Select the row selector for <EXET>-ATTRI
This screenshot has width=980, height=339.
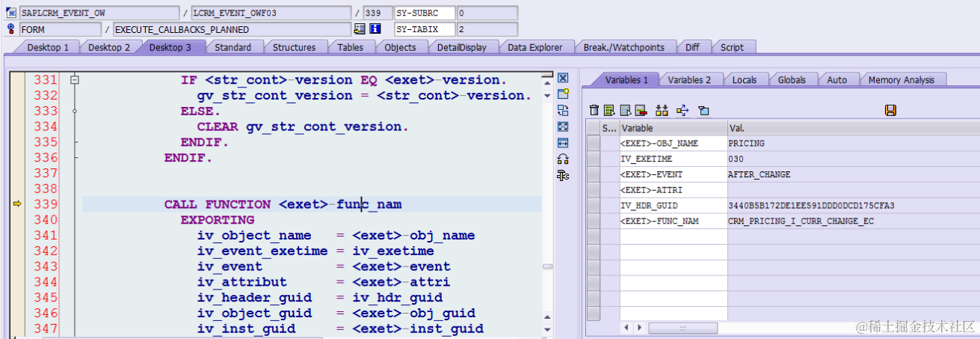594,190
